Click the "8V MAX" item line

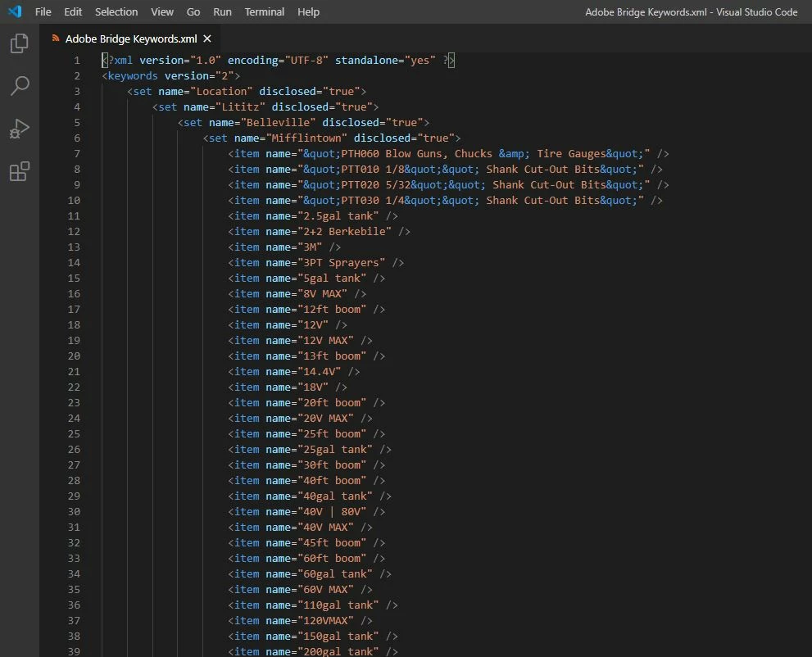297,293
